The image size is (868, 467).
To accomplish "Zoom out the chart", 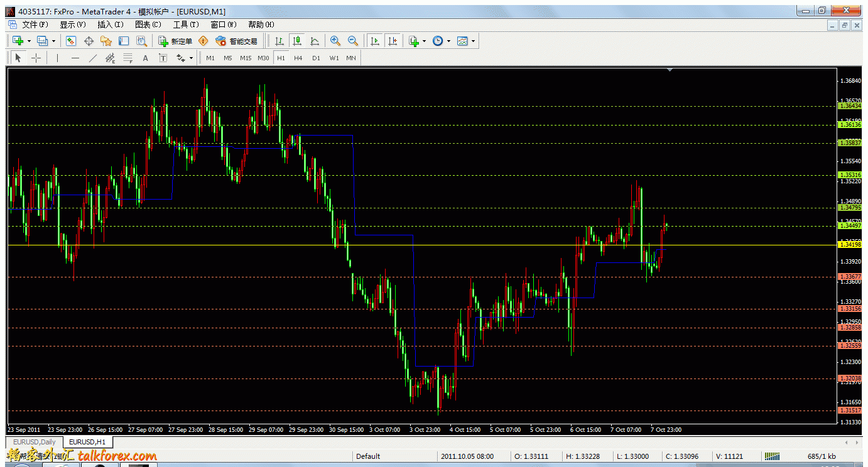I will 353,41.
